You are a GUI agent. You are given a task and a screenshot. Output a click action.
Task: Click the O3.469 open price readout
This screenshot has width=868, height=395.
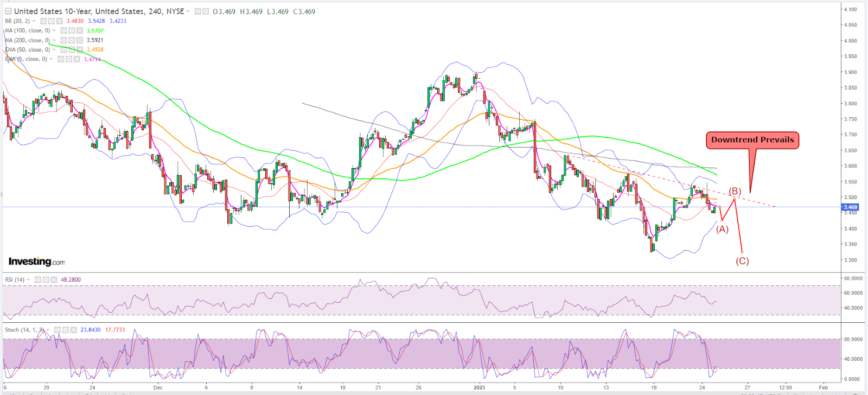point(224,11)
